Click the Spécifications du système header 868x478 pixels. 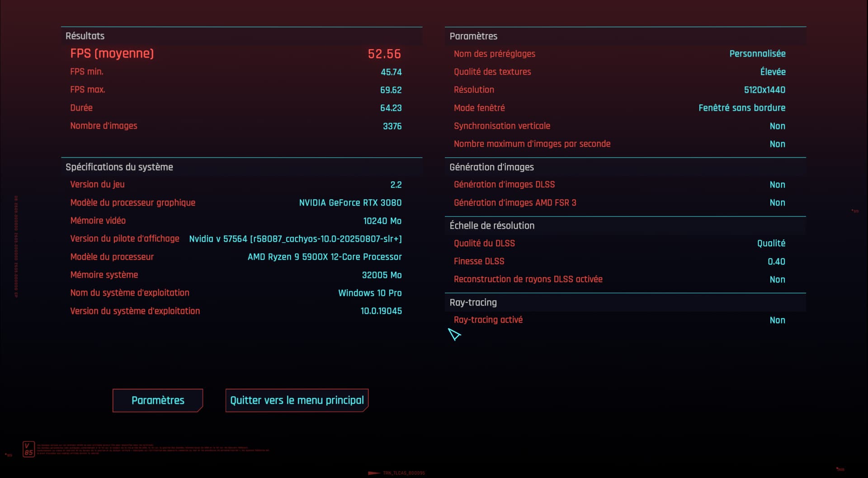pyautogui.click(x=119, y=167)
